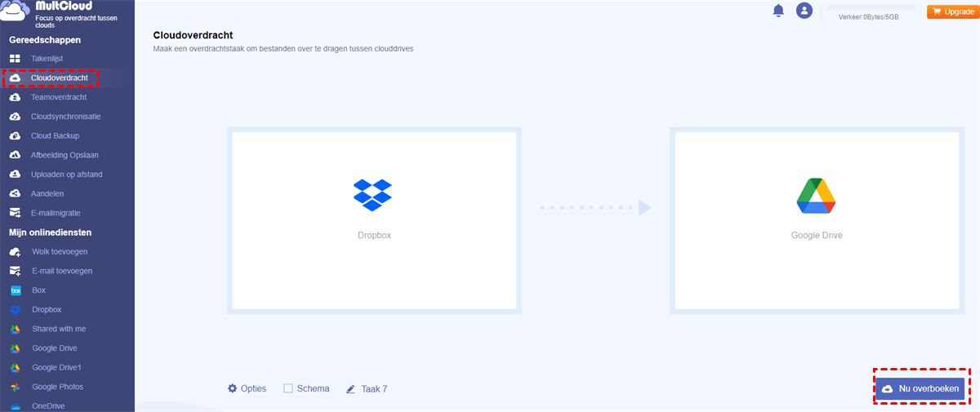The width and height of the screenshot is (980, 412).
Task: Click the E-mailmigratie icon
Action: pyautogui.click(x=15, y=213)
